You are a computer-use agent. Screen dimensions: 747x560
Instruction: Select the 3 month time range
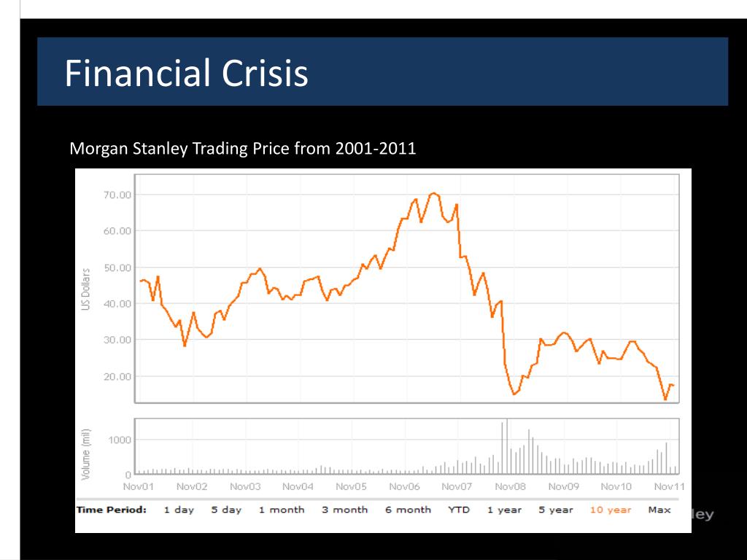coord(344,510)
